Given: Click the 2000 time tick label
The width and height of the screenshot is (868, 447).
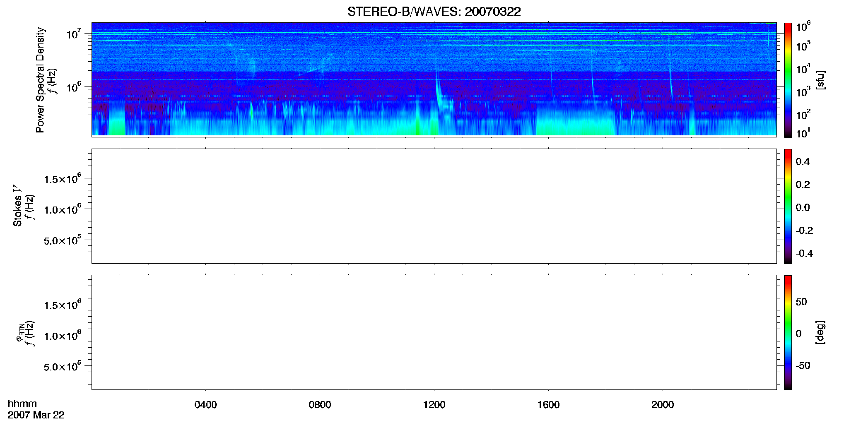Looking at the screenshot, I should point(663,405).
